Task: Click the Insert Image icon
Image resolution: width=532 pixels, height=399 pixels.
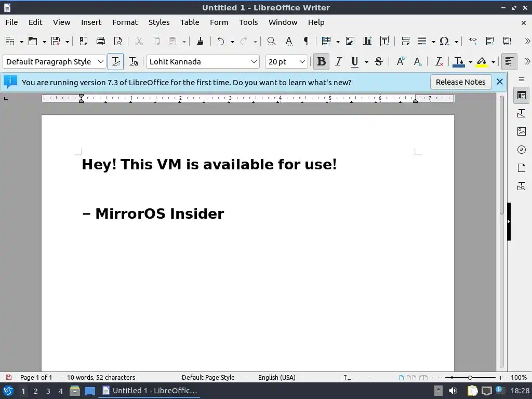Action: click(350, 42)
